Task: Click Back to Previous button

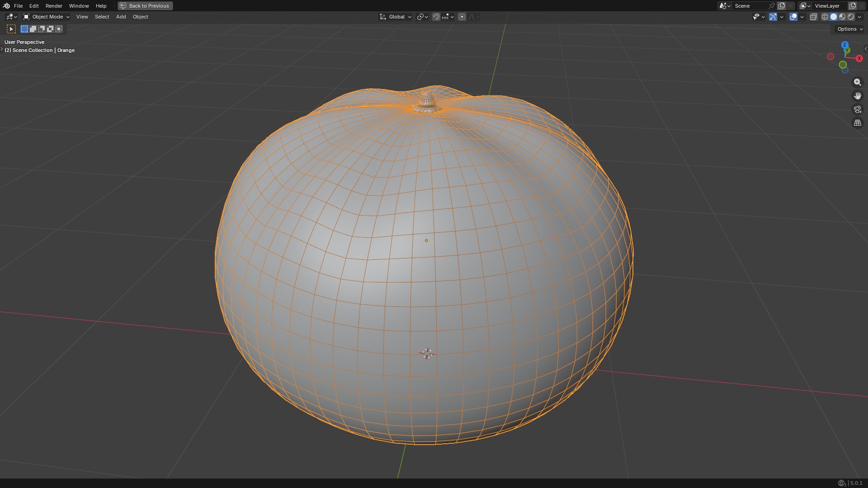Action: coord(145,6)
